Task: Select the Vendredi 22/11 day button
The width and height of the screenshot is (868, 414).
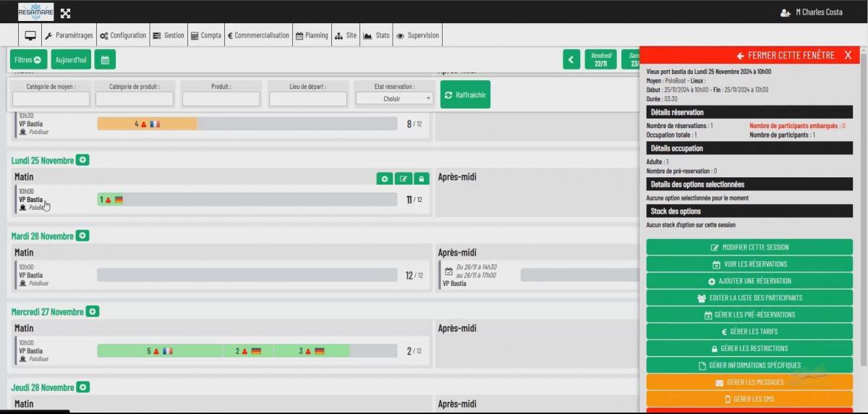Action: tap(601, 59)
